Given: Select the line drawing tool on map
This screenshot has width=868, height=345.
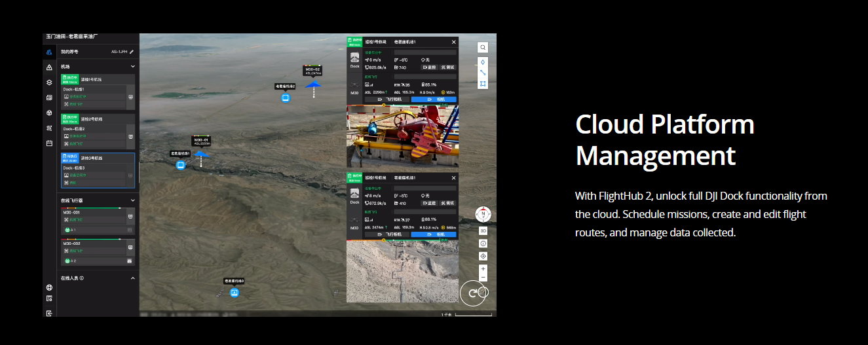Looking at the screenshot, I should click(483, 73).
